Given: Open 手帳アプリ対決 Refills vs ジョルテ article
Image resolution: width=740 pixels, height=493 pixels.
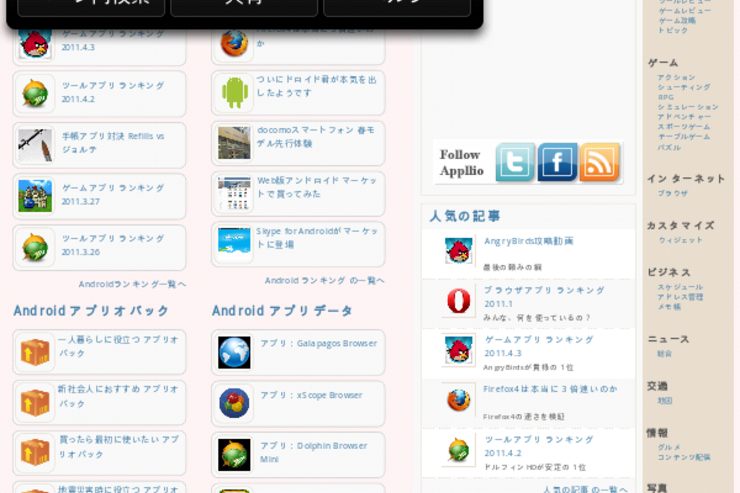Looking at the screenshot, I should point(113,142).
